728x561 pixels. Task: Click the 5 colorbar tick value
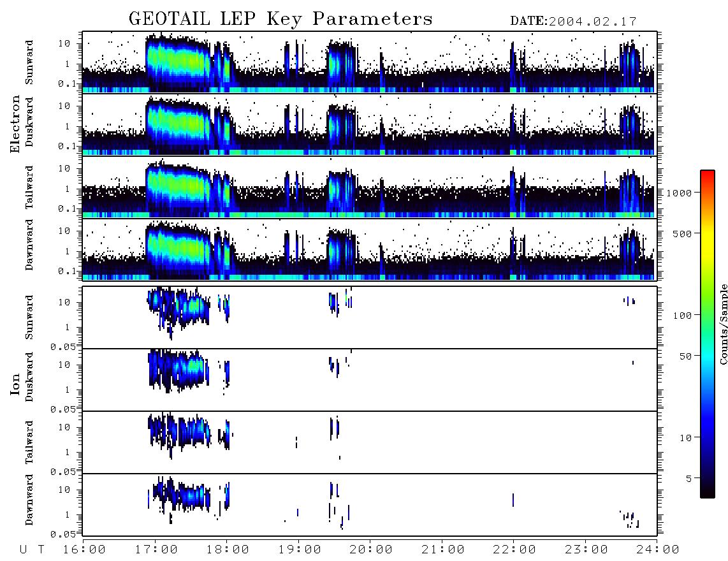point(689,479)
